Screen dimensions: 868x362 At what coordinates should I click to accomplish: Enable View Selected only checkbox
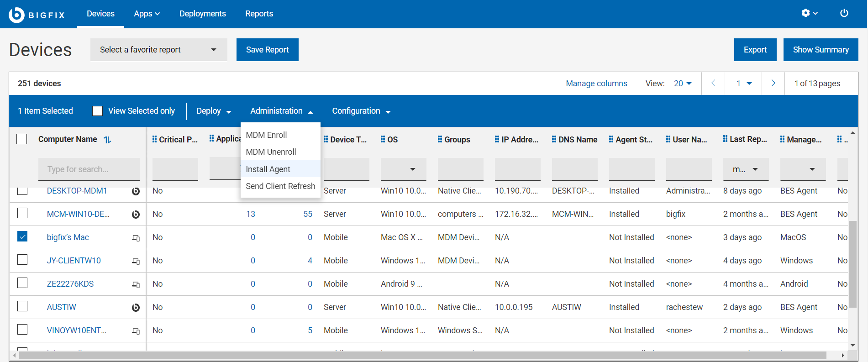click(97, 111)
